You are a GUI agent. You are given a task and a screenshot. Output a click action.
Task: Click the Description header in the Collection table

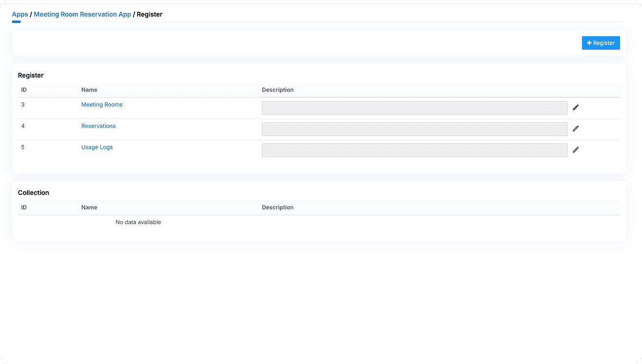(277, 207)
